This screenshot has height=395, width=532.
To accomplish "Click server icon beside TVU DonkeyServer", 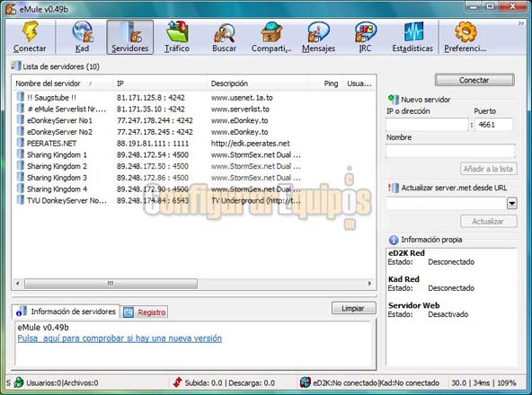I will point(21,199).
